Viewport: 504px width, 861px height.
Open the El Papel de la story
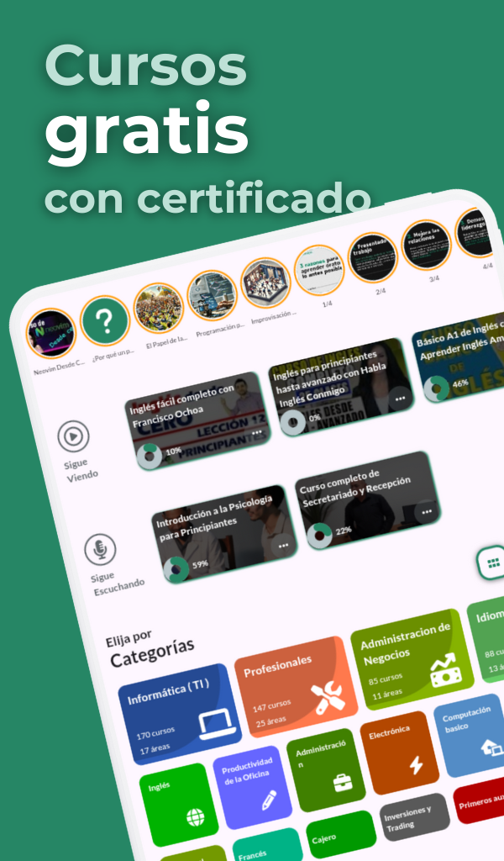(159, 308)
